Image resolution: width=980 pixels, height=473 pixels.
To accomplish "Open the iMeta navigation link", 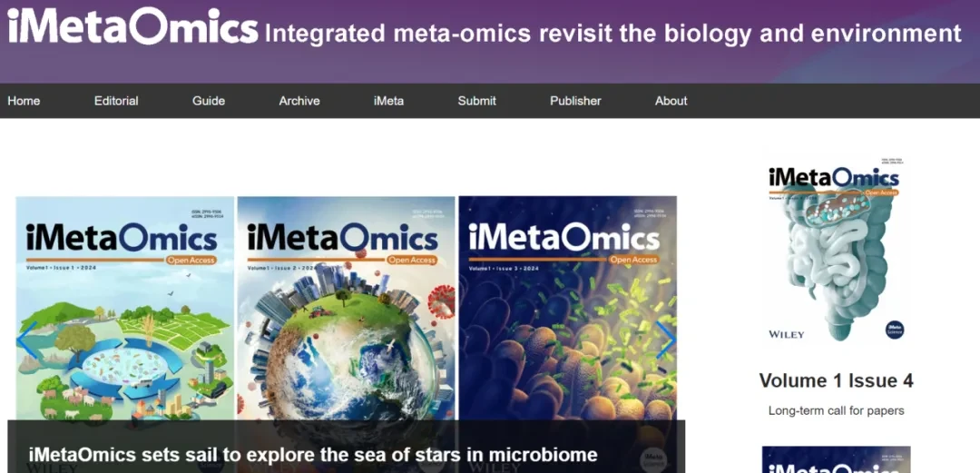I will click(388, 101).
